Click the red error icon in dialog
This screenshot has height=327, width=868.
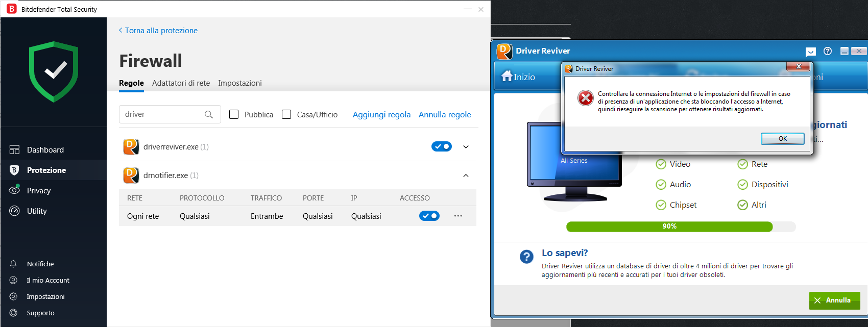[585, 97]
